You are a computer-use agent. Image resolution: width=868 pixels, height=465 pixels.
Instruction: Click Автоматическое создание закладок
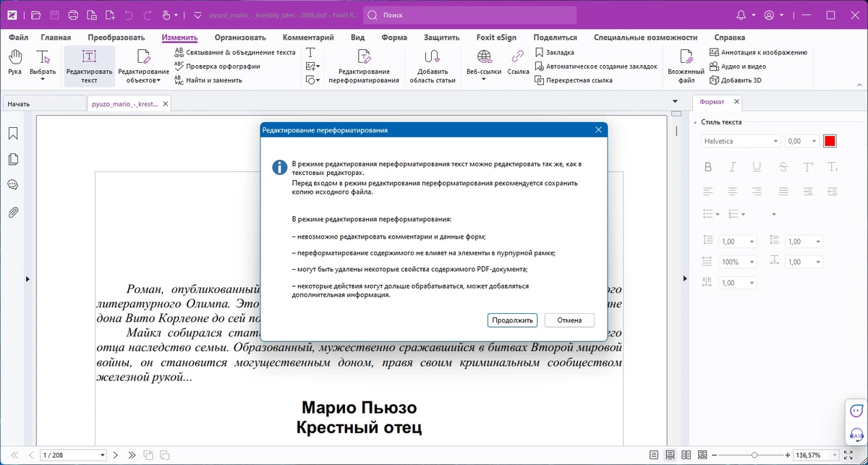(x=596, y=66)
